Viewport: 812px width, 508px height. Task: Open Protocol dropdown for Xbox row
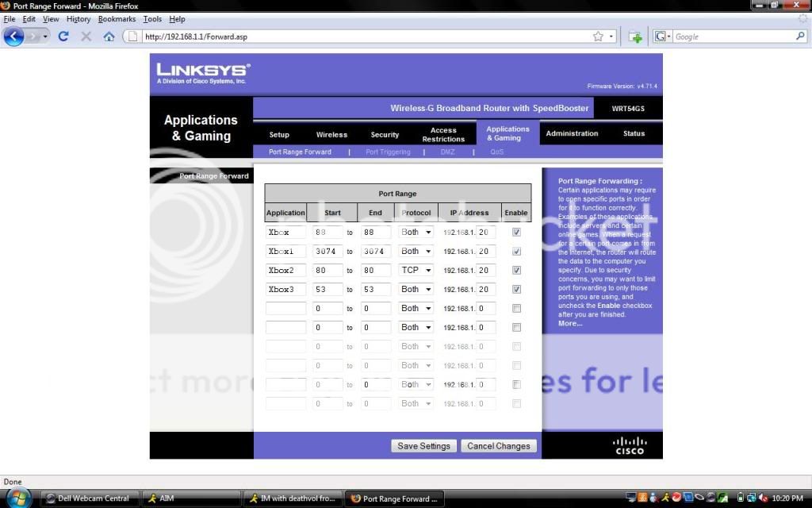coord(416,233)
